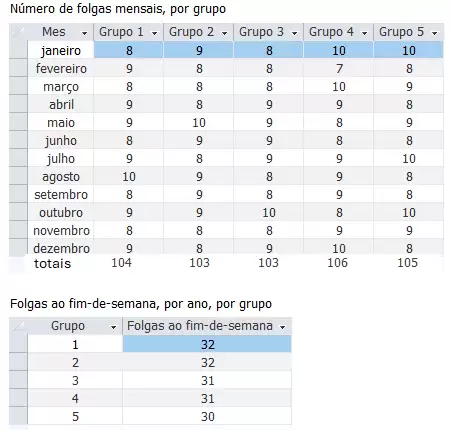The width and height of the screenshot is (451, 430).
Task: Open the Folgas ao fim-de-semana column dropdown
Action: click(x=283, y=327)
